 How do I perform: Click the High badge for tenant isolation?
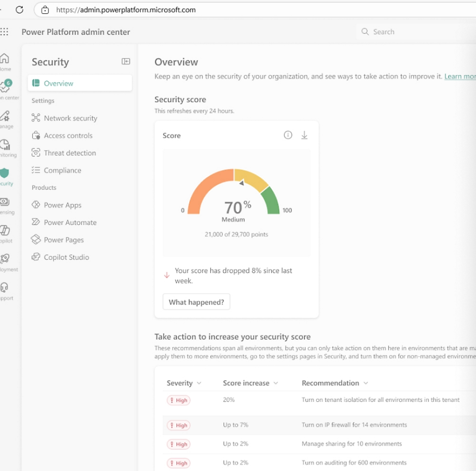(x=179, y=400)
